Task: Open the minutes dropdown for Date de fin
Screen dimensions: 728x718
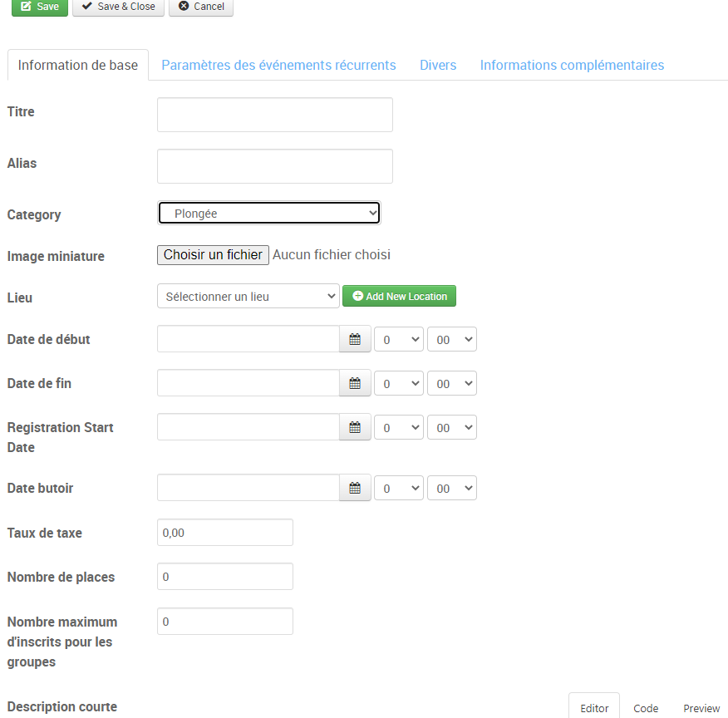Action: tap(451, 383)
